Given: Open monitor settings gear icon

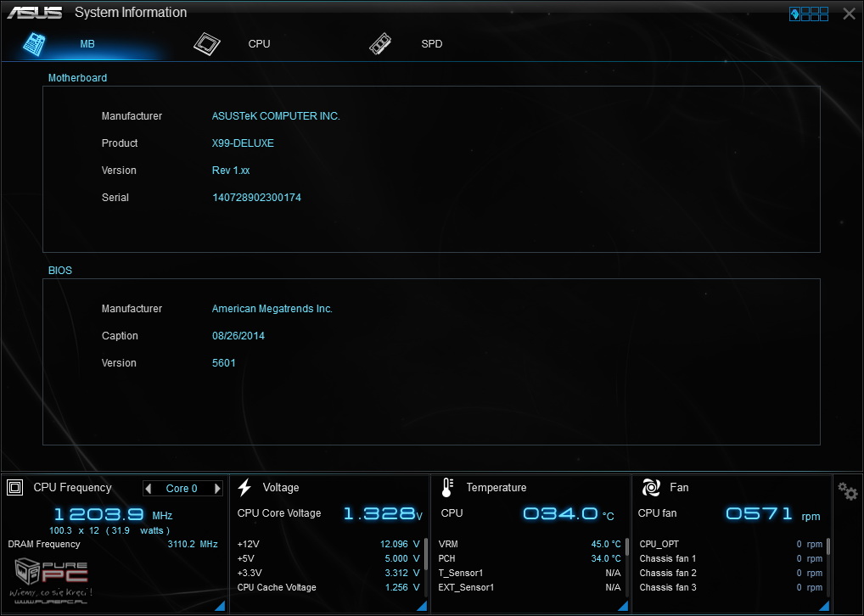Looking at the screenshot, I should (848, 491).
